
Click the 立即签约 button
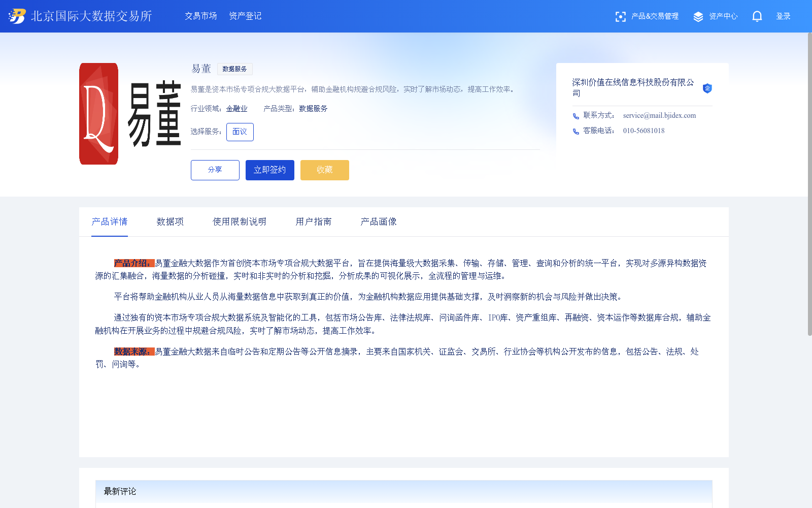point(270,170)
